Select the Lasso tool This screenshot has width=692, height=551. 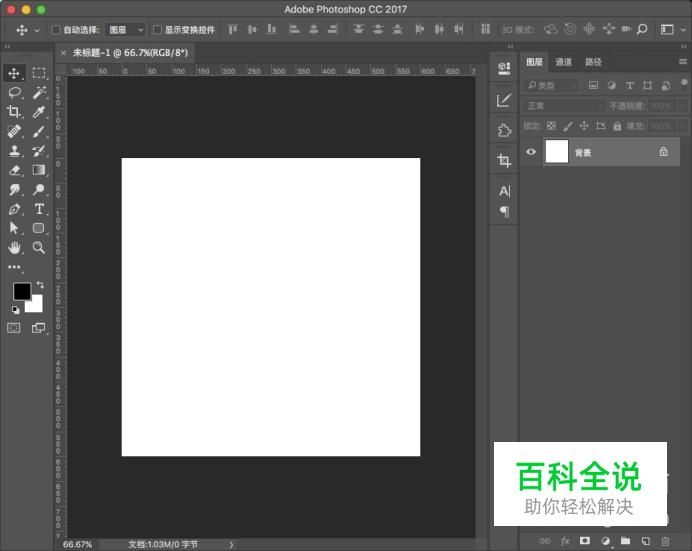point(15,92)
